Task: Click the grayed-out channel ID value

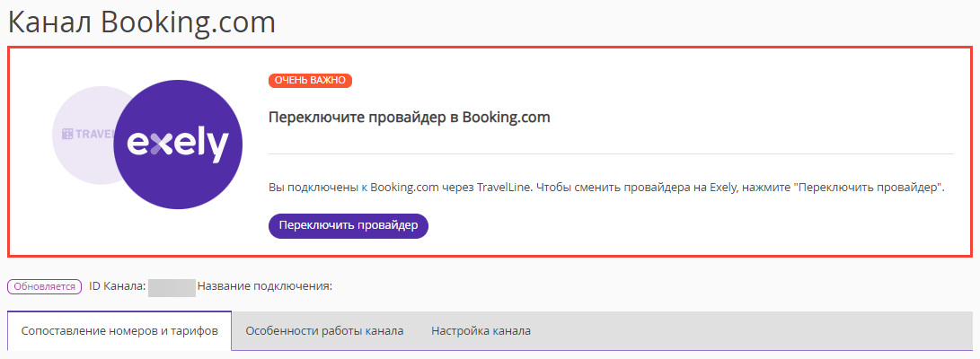Action: click(x=172, y=287)
